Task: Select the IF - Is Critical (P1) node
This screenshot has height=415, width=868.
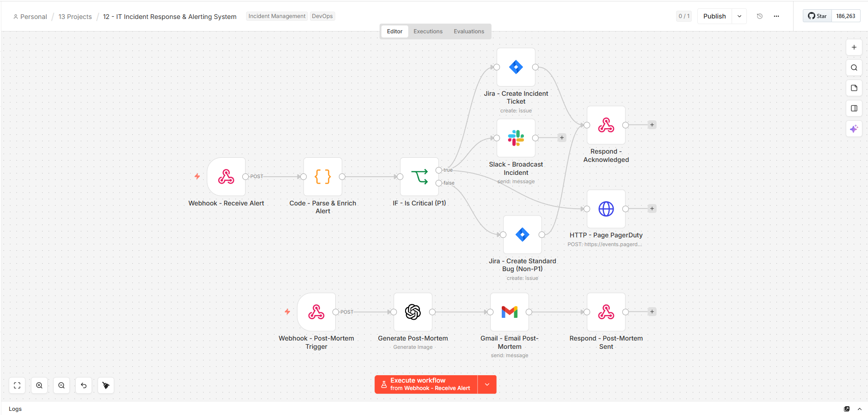Action: 419,177
